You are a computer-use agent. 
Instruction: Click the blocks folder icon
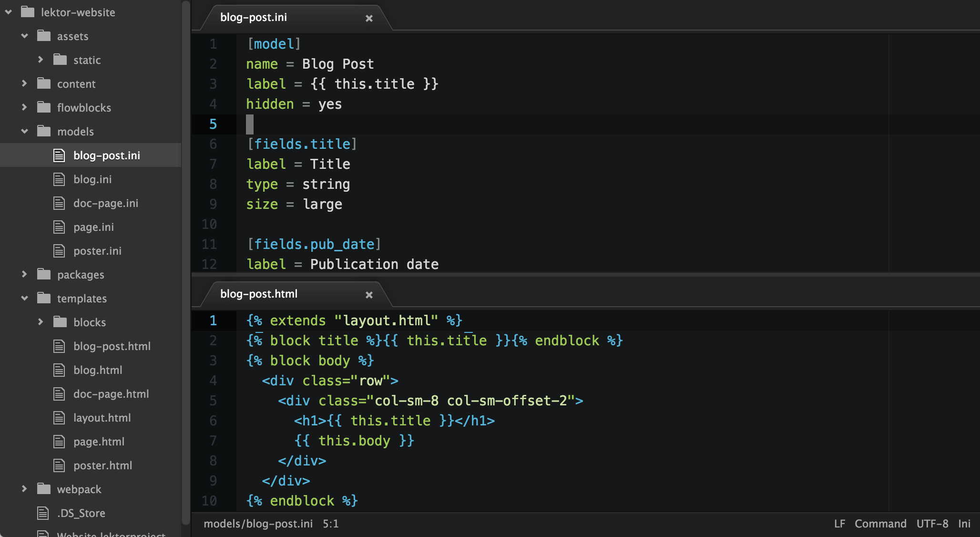coord(60,322)
